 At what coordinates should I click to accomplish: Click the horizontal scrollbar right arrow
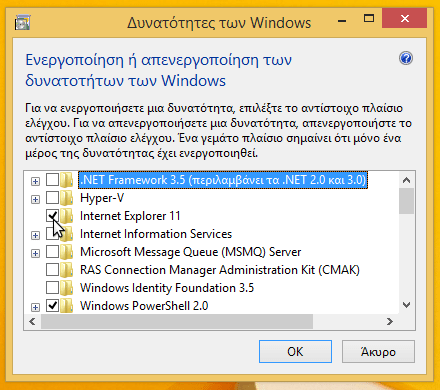[390, 322]
